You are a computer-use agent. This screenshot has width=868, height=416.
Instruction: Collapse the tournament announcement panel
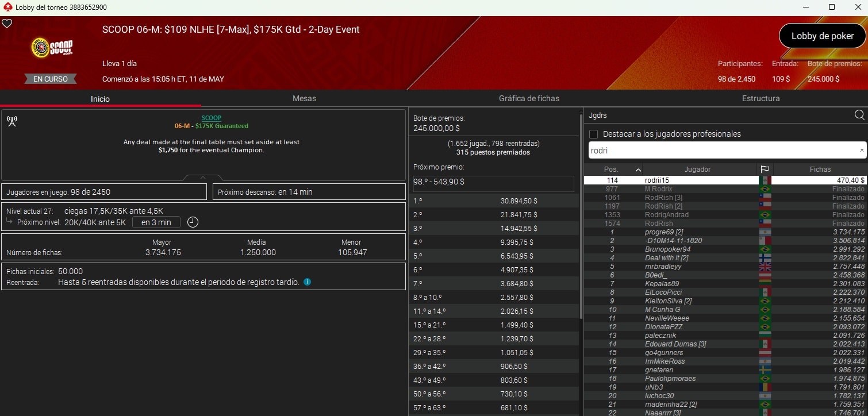pos(203,177)
